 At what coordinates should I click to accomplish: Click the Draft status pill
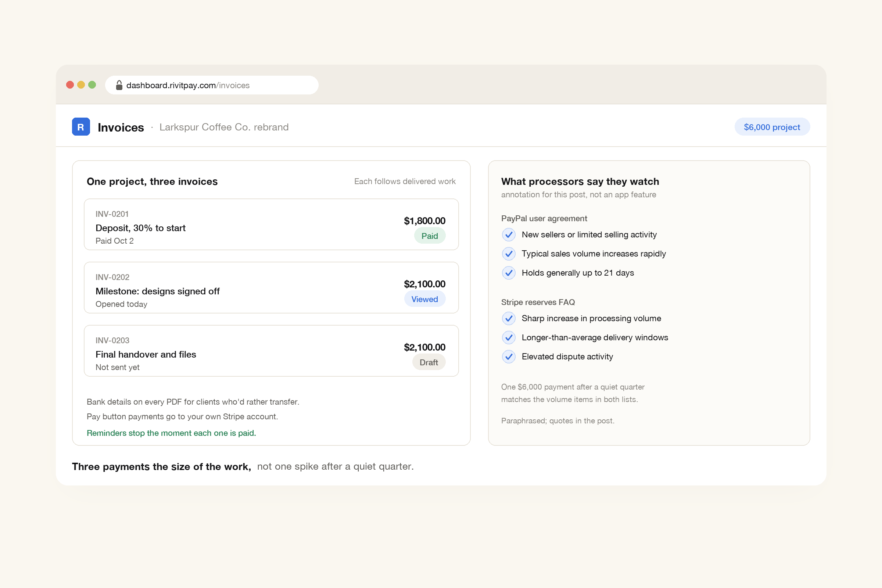pos(429,362)
